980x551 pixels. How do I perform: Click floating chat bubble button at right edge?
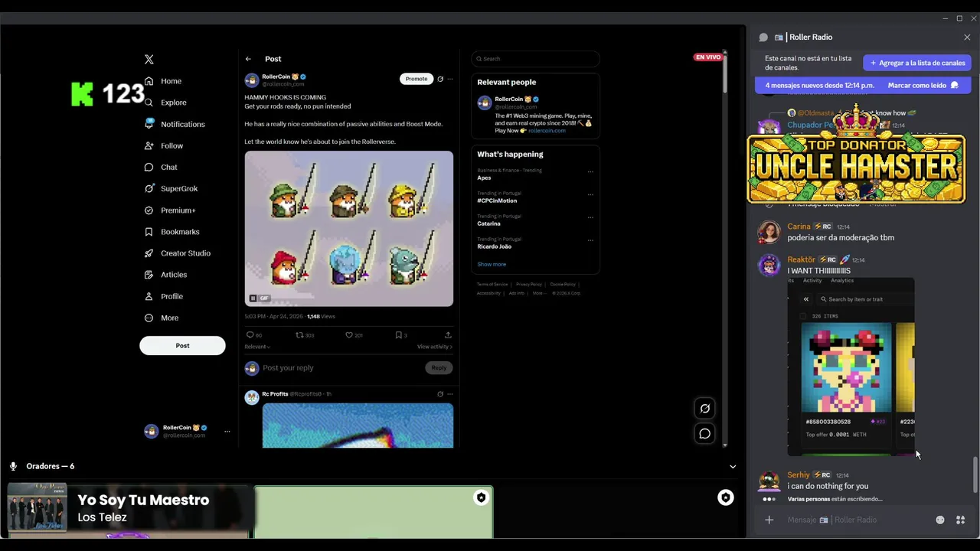[705, 434]
